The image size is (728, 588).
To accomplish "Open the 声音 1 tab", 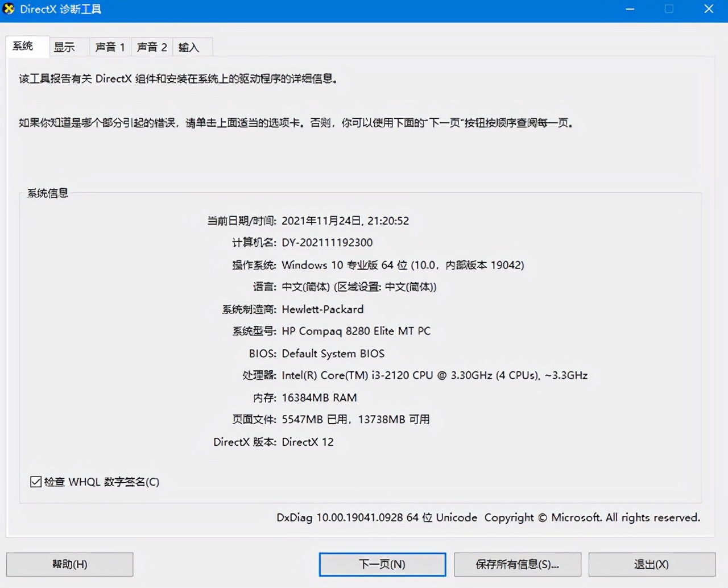I will 110,47.
